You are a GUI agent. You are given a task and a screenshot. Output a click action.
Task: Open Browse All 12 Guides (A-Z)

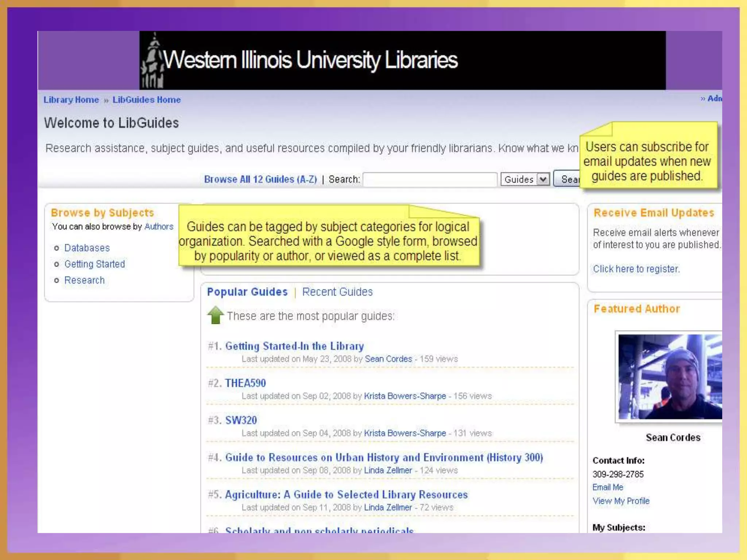pyautogui.click(x=260, y=179)
